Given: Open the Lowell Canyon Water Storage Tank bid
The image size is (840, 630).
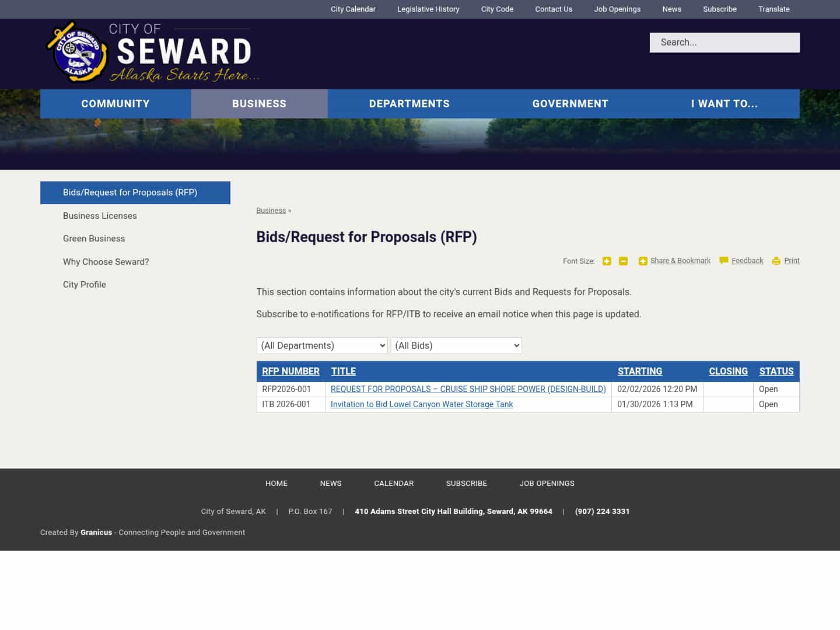Looking at the screenshot, I should pos(422,404).
